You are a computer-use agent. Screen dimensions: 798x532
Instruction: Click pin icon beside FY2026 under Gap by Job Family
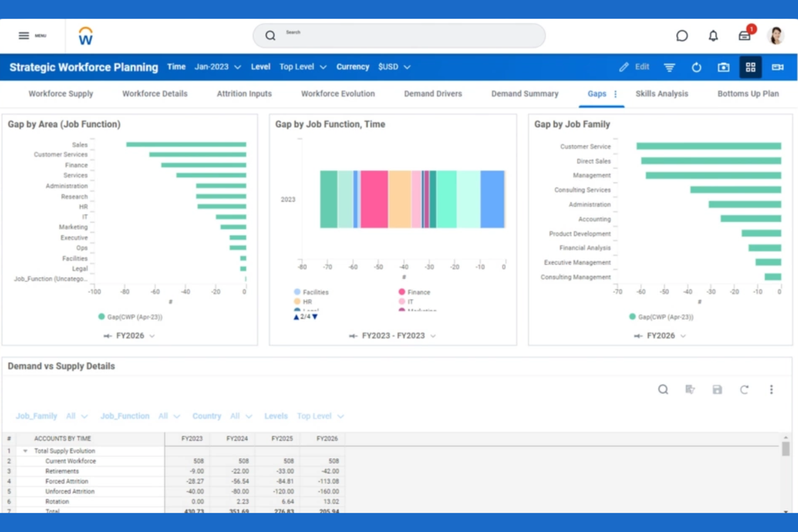click(x=638, y=336)
